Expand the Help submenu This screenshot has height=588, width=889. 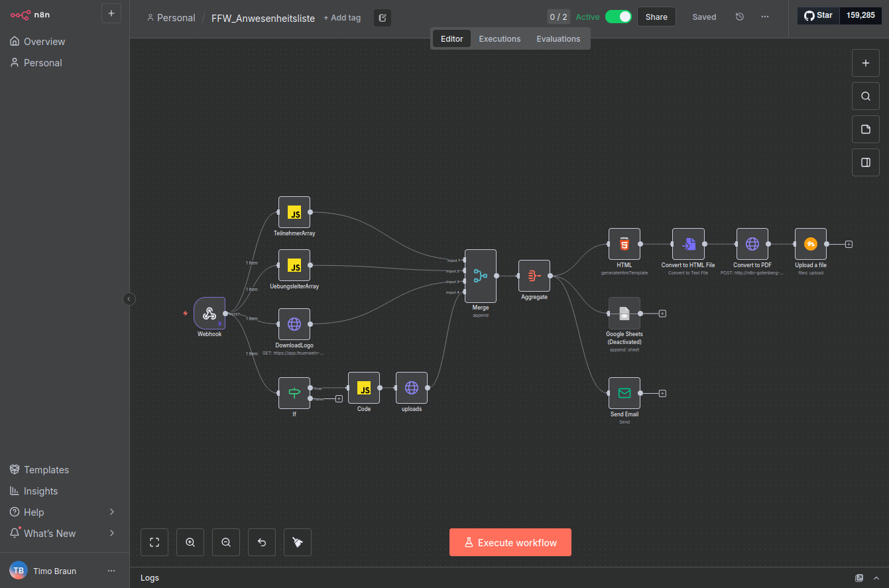[111, 512]
